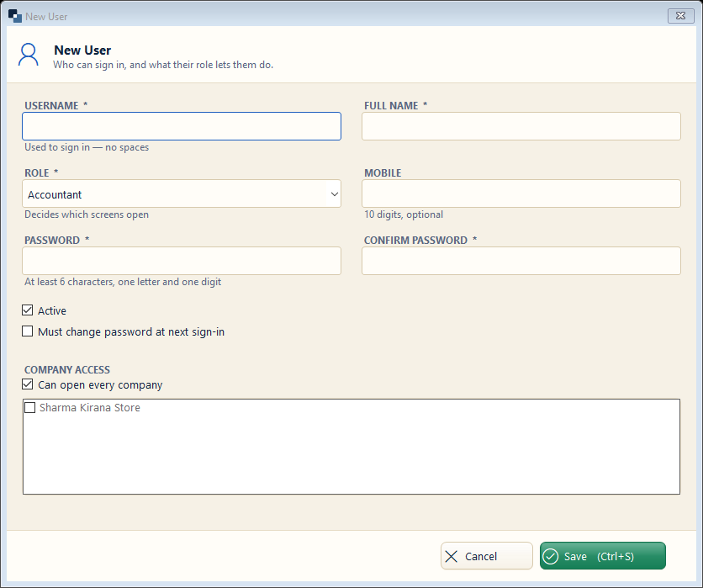
Task: Click into the Full Name field
Action: point(521,126)
